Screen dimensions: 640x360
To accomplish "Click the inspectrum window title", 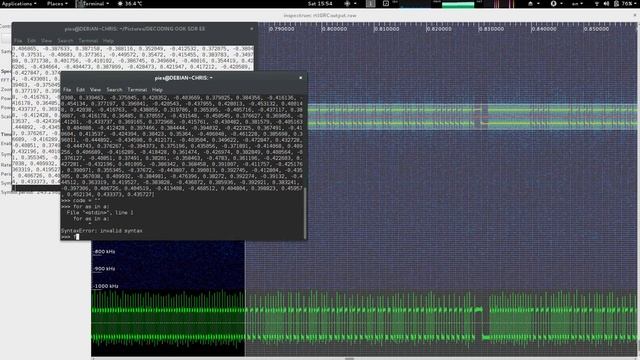I will point(320,16).
